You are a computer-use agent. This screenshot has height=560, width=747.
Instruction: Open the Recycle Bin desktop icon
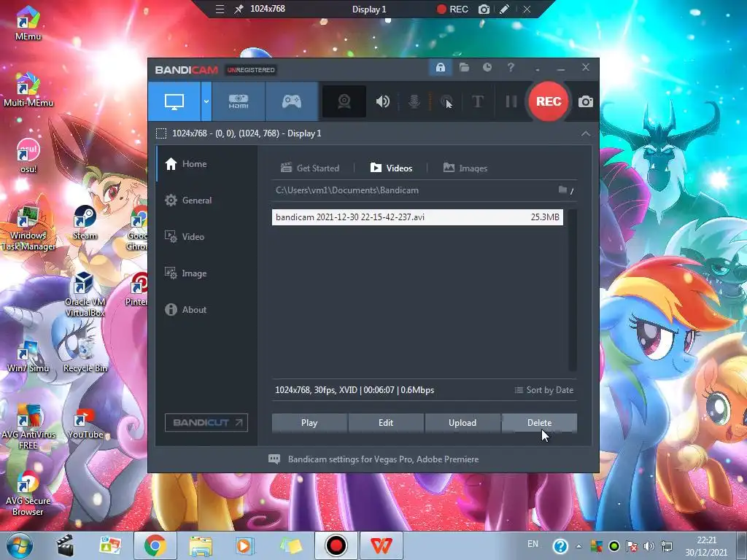click(x=85, y=355)
